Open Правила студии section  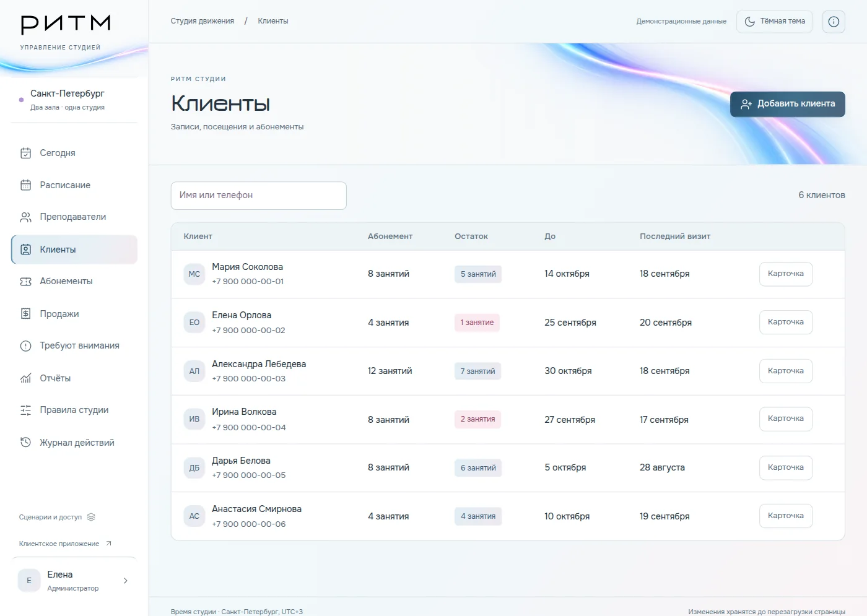(74, 410)
